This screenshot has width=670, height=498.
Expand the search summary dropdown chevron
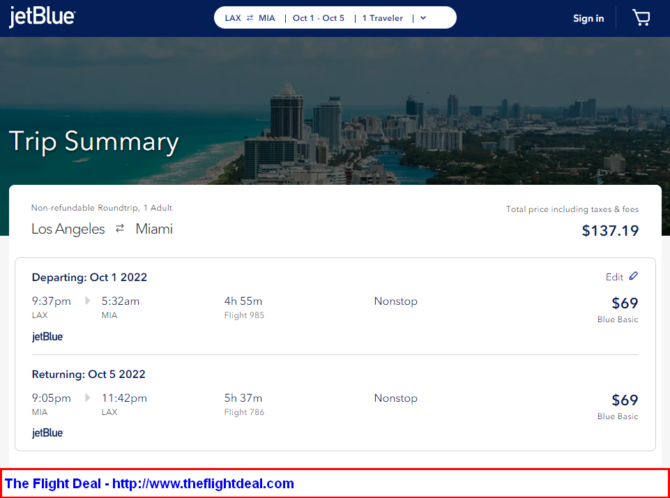tap(423, 18)
